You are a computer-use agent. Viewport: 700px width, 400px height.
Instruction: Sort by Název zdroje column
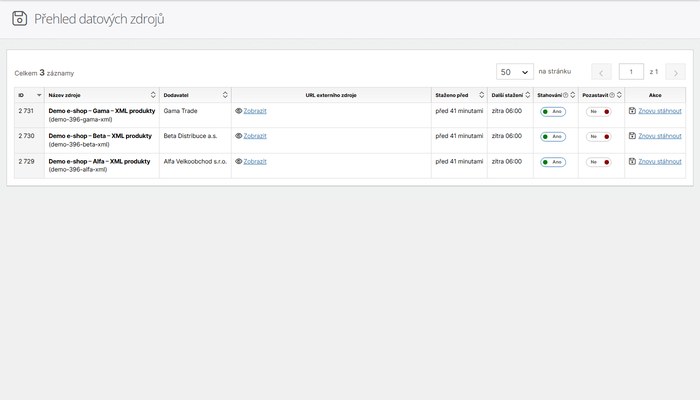pos(153,95)
